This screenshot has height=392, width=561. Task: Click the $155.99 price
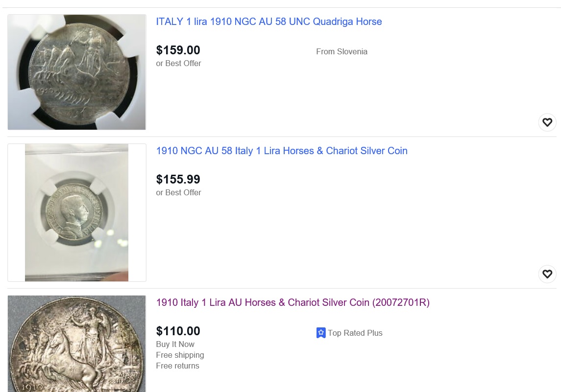tap(178, 180)
